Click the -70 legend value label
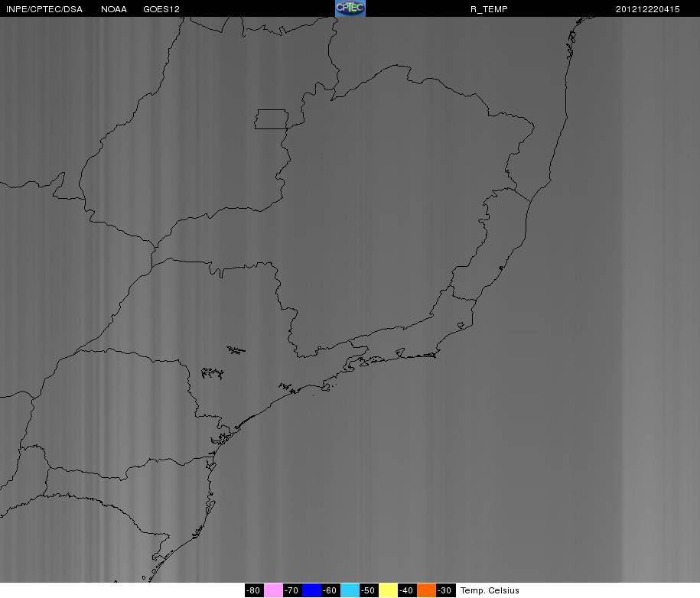Image resolution: width=700 pixels, height=598 pixels. [x=292, y=590]
